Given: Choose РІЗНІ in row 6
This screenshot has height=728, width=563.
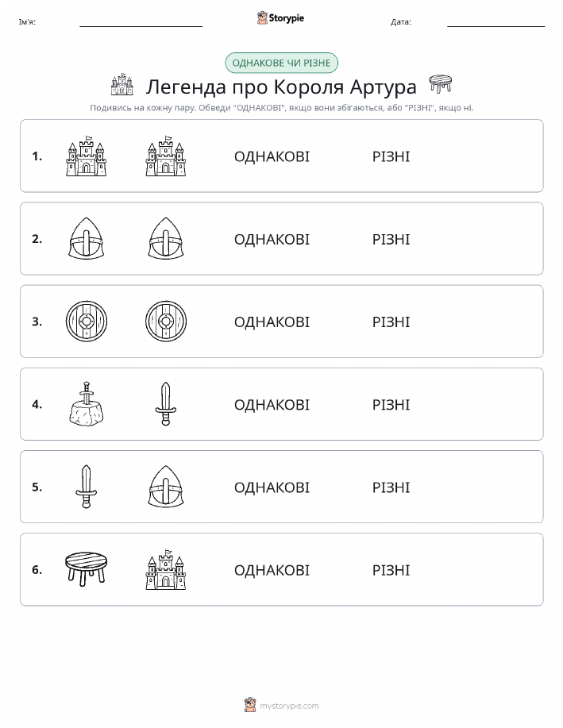Looking at the screenshot, I should 391,570.
